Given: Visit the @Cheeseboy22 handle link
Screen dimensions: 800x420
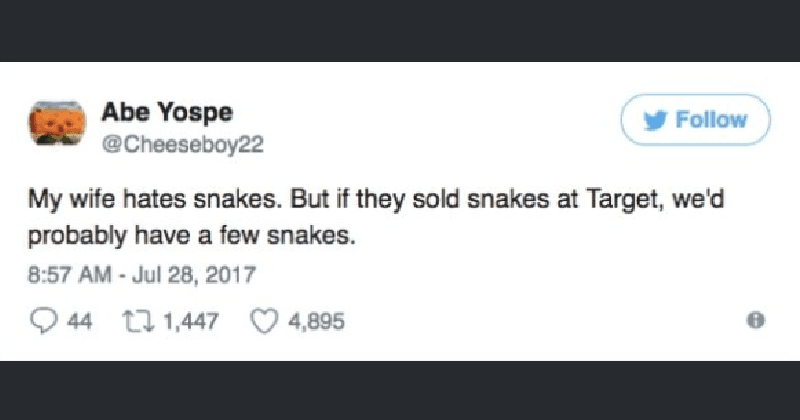Looking at the screenshot, I should click(183, 145).
